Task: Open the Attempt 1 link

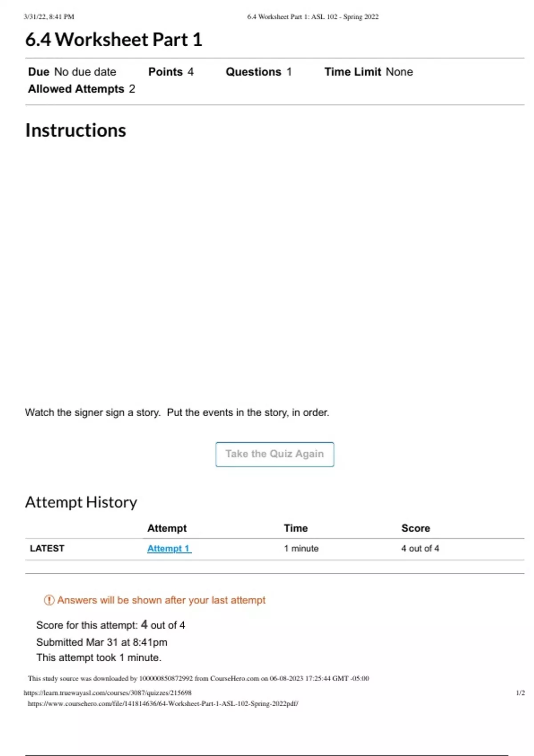Action: [169, 548]
